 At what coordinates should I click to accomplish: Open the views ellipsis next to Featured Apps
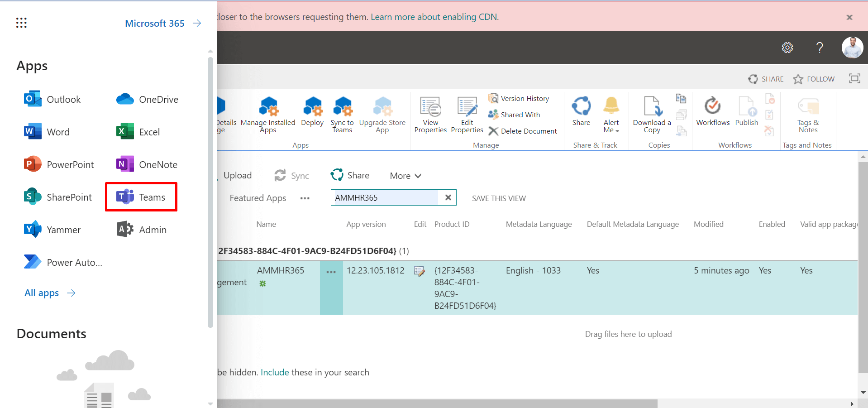(305, 198)
